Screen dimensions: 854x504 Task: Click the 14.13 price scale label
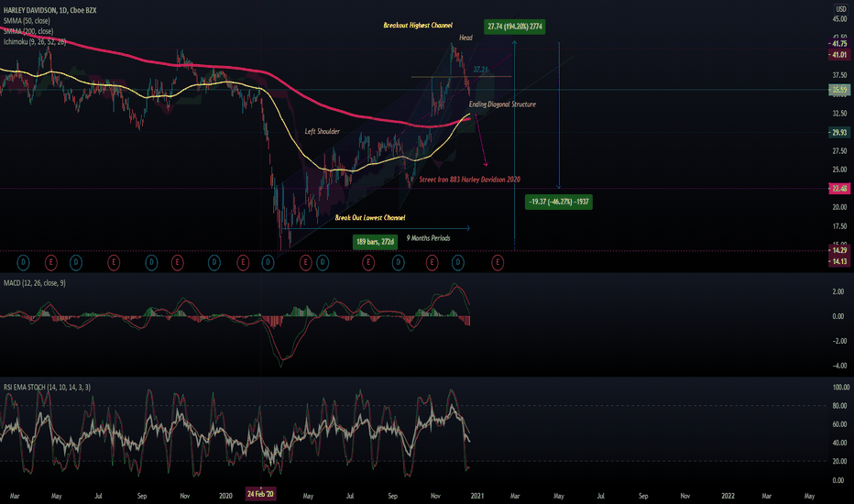click(839, 261)
